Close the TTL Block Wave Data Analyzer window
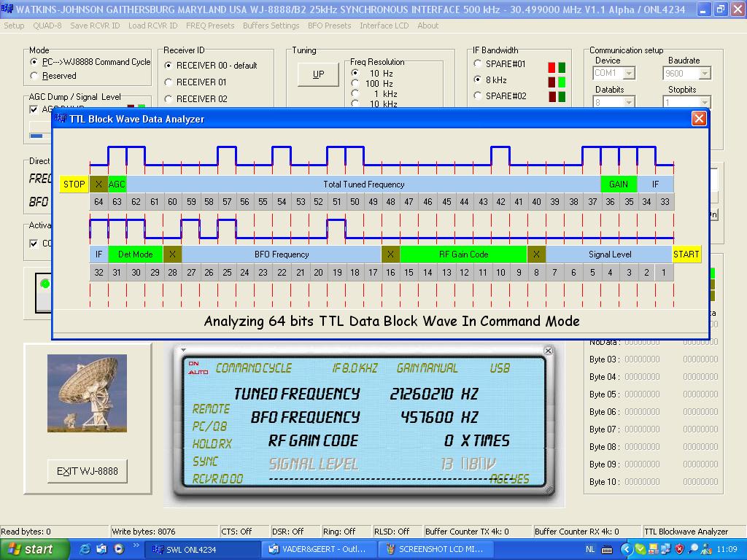Screen dimensions: 747x560 click(698, 119)
